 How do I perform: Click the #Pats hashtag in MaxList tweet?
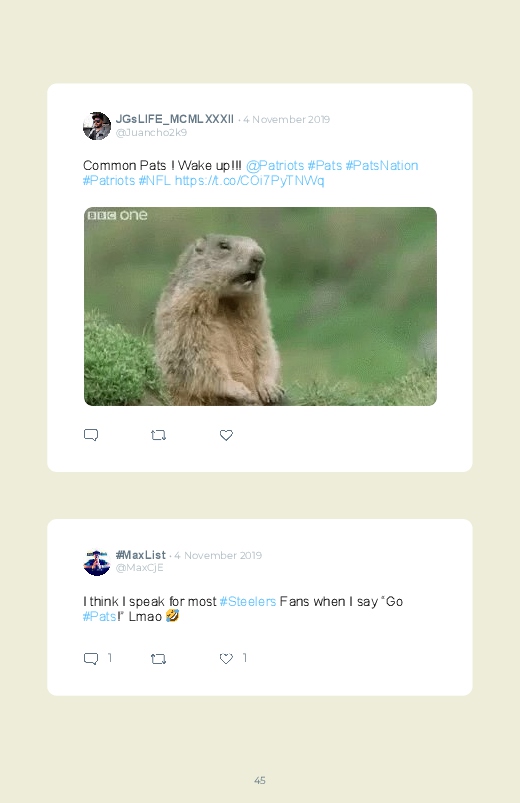[x=100, y=617]
